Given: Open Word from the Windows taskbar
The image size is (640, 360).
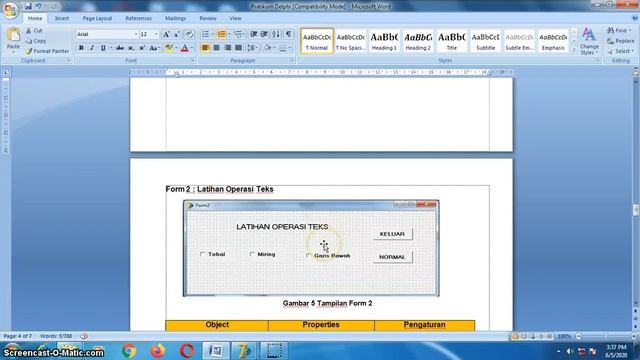Looking at the screenshot, I should (x=216, y=351).
